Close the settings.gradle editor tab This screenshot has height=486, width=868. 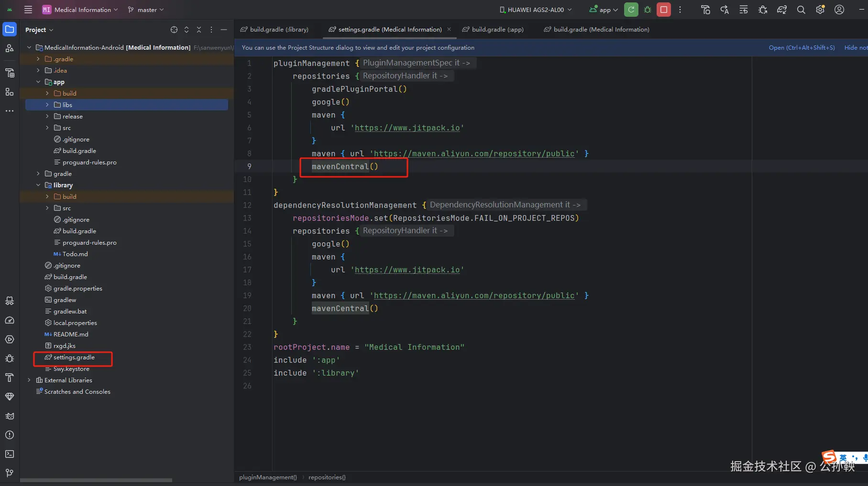(x=449, y=29)
